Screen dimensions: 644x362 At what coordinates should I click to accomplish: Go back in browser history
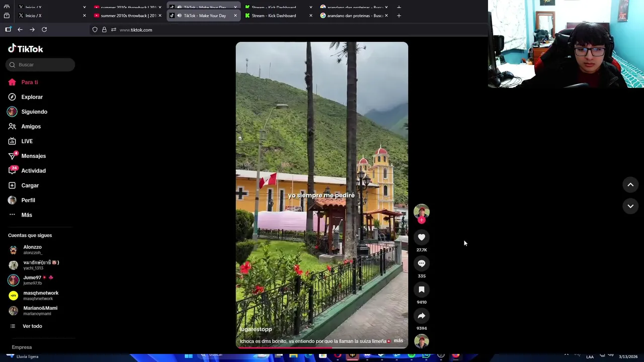point(20,30)
